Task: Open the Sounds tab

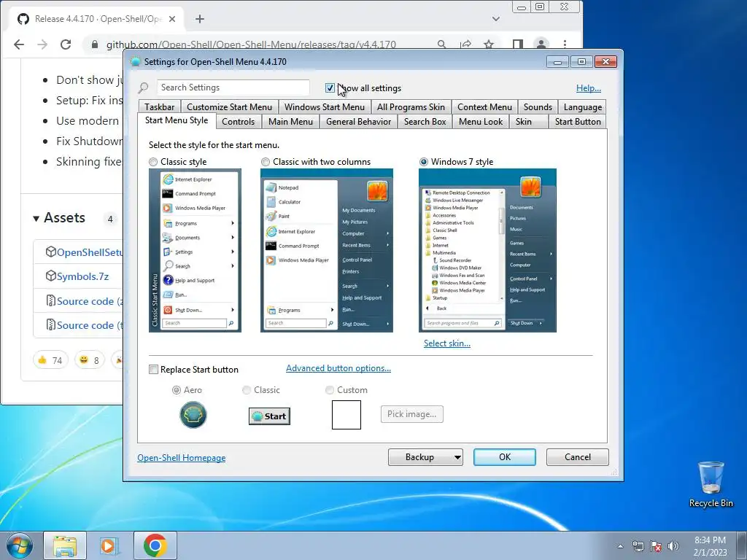Action: [x=538, y=107]
